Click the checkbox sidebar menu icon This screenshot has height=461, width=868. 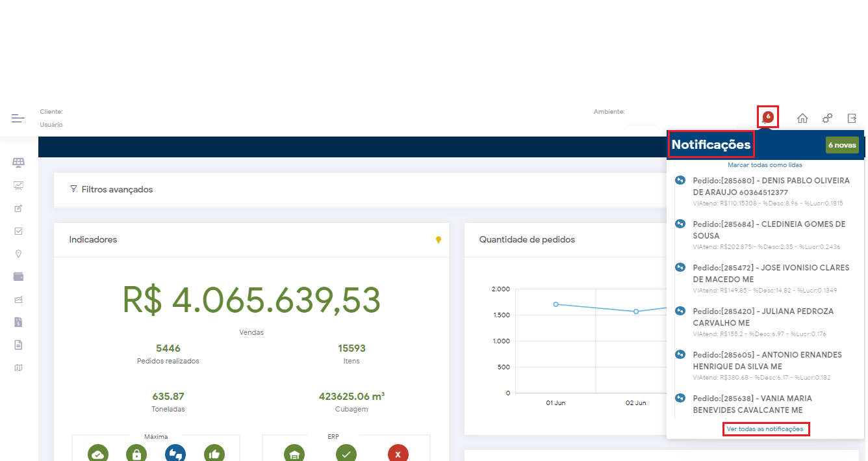18,231
